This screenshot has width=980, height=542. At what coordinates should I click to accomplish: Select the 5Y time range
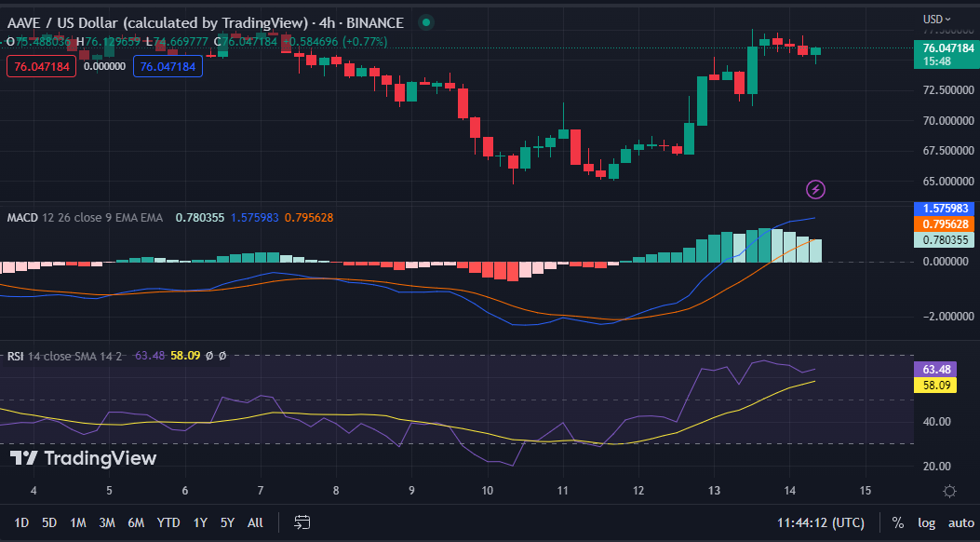coord(227,522)
